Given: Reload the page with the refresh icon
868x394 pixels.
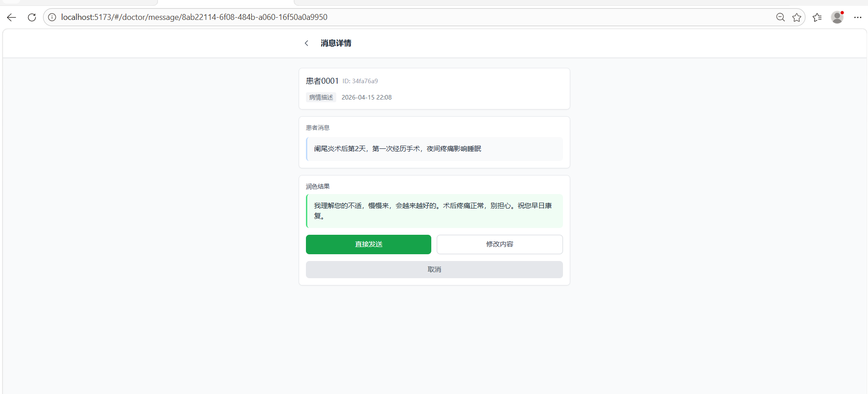Looking at the screenshot, I should (32, 17).
